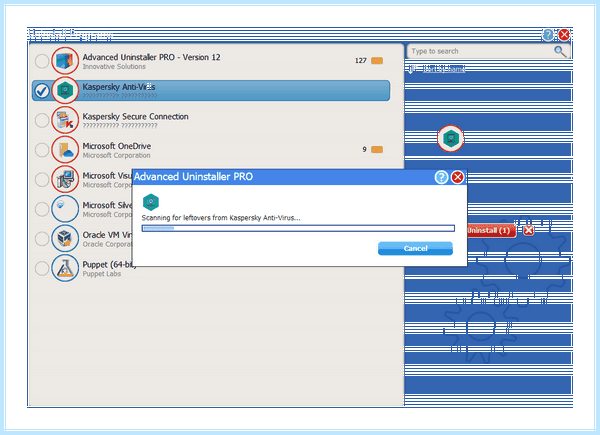Select the Kaspersky Secure Connection name text
The height and width of the screenshot is (435, 600).
coord(135,116)
